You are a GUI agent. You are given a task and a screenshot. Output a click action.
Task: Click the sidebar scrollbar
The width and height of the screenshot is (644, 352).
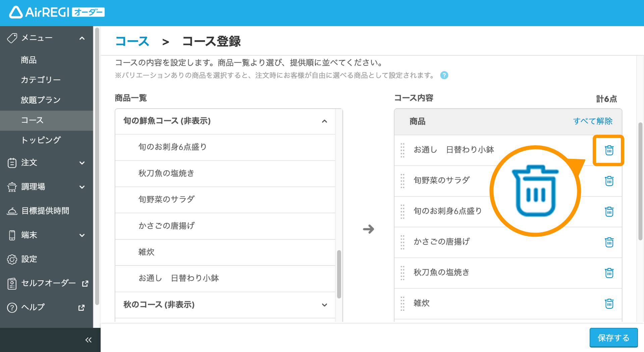point(97,166)
